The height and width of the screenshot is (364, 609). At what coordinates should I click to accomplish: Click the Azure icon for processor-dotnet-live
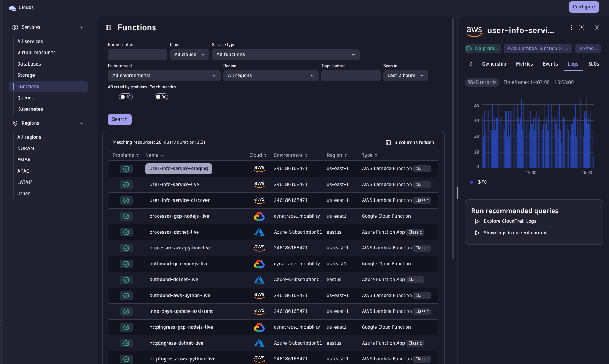pos(259,232)
